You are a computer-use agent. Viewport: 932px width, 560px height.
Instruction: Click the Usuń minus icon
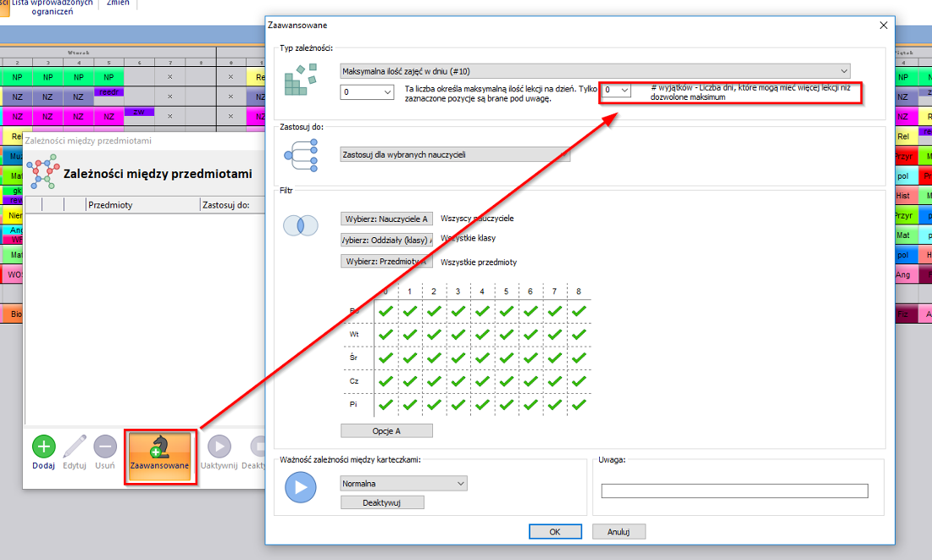pyautogui.click(x=105, y=446)
